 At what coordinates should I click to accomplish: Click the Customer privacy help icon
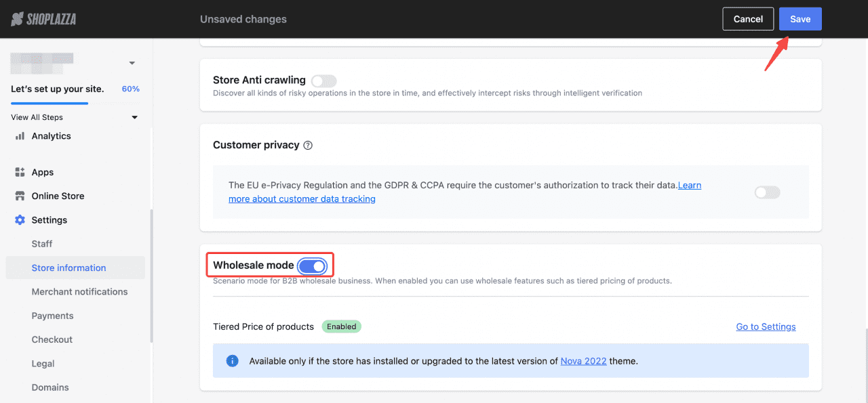pyautogui.click(x=308, y=145)
